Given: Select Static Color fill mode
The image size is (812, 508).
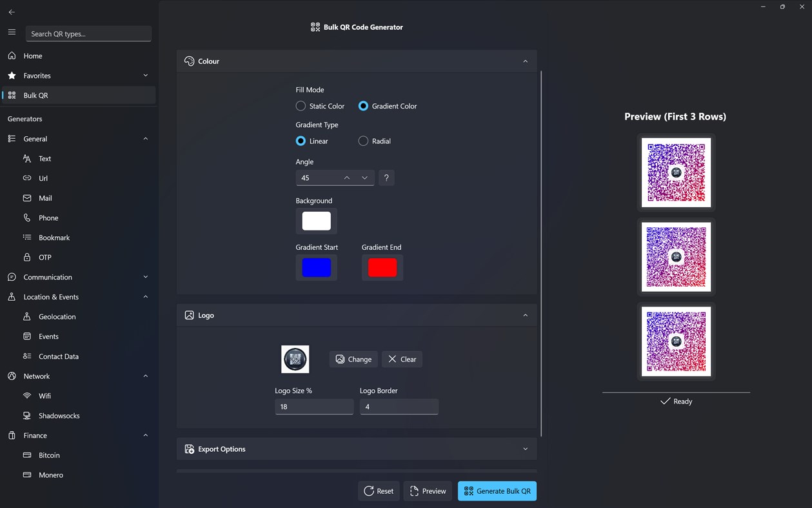Looking at the screenshot, I should point(301,105).
